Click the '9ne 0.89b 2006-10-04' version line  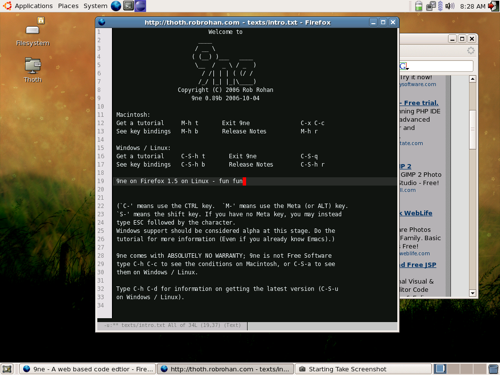225,98
